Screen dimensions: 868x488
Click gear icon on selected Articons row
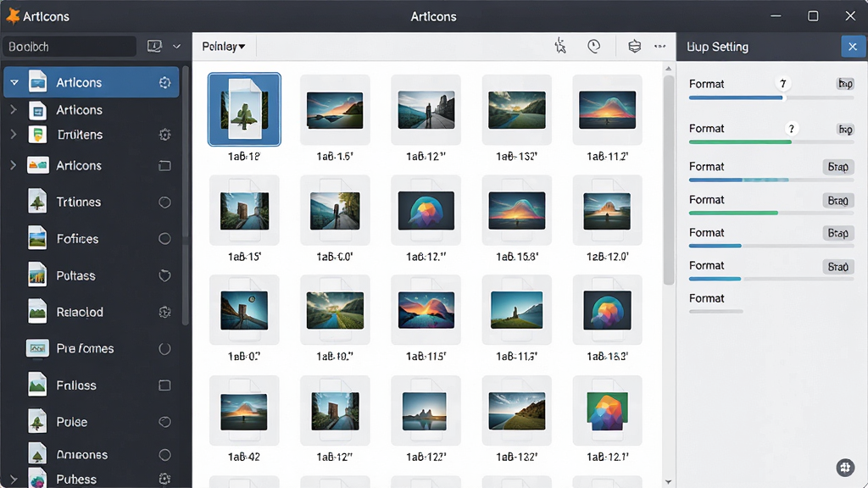(x=165, y=82)
